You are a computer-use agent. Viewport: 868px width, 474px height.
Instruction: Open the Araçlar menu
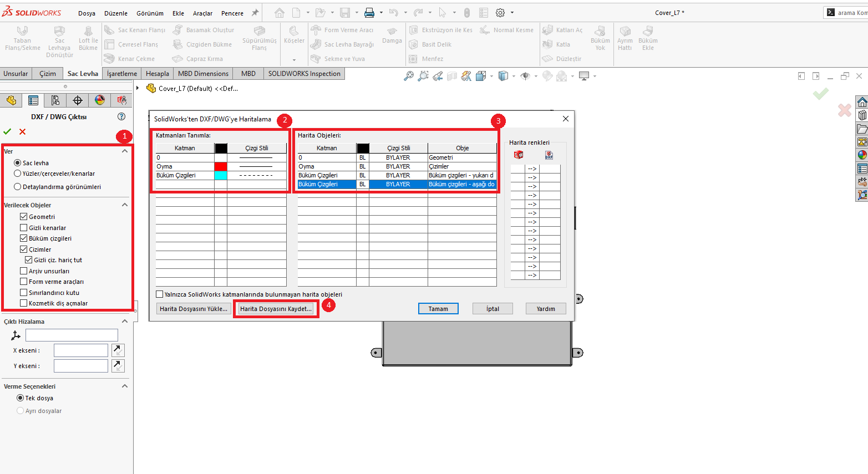pyautogui.click(x=202, y=13)
